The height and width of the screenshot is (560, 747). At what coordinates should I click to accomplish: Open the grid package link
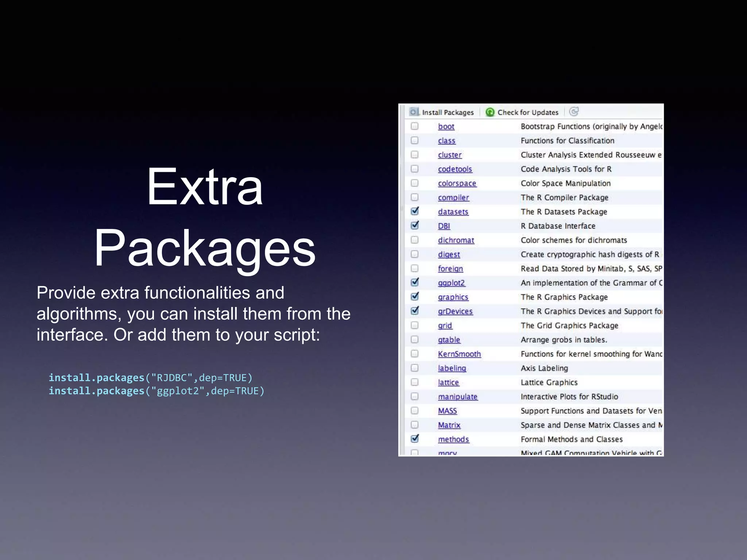coord(445,326)
